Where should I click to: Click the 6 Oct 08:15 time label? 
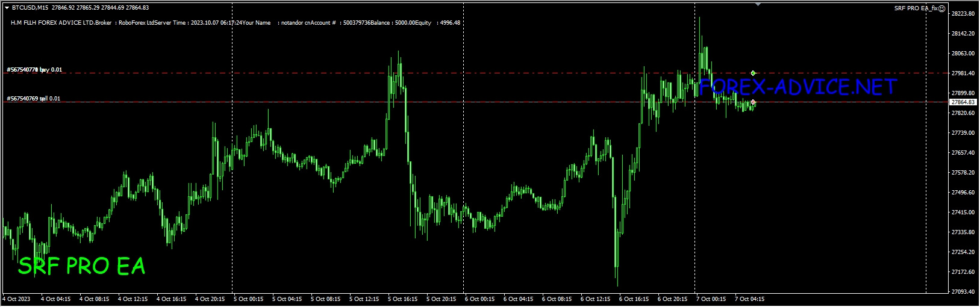coord(557,299)
